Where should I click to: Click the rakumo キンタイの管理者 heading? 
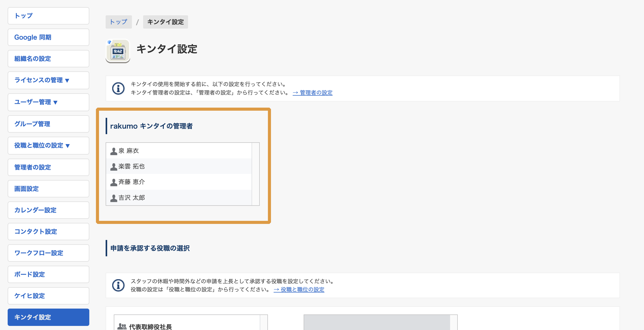(x=151, y=126)
